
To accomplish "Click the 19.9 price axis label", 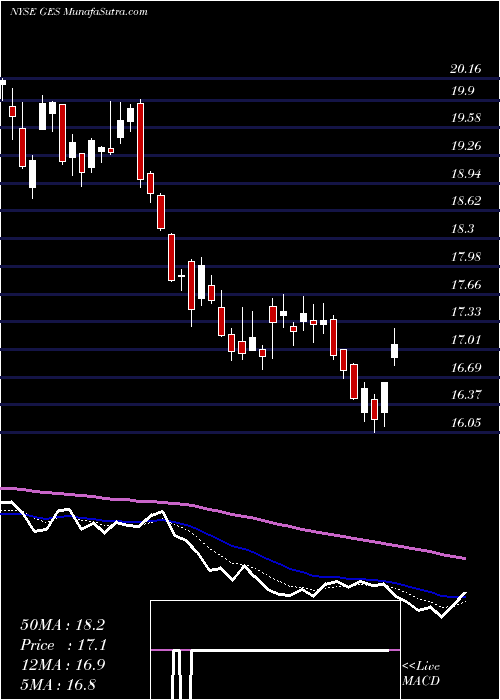I will (463, 92).
